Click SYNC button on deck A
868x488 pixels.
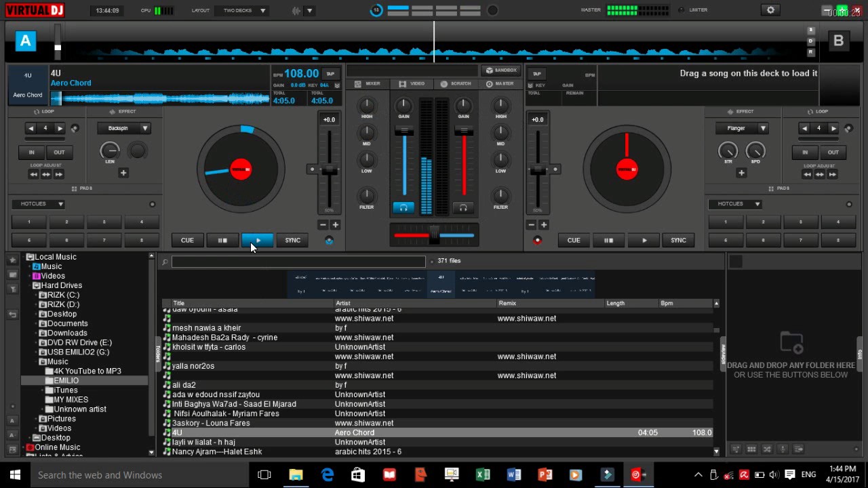point(292,240)
